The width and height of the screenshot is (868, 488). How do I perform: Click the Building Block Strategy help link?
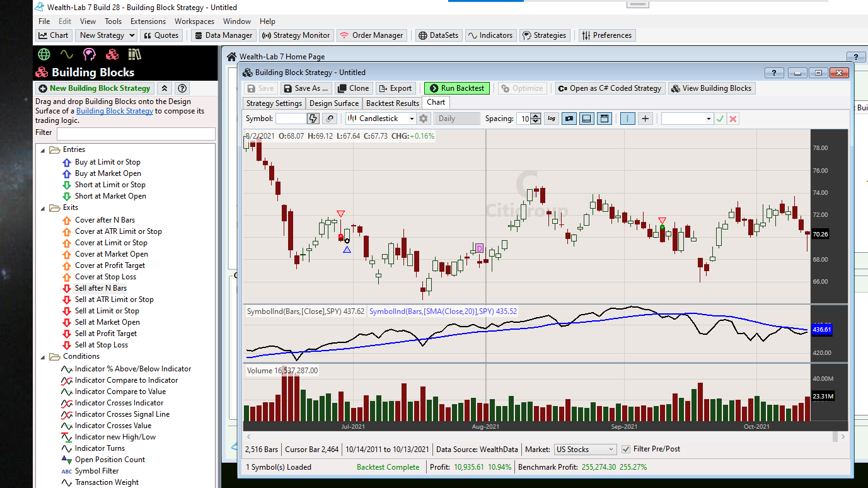click(x=115, y=111)
